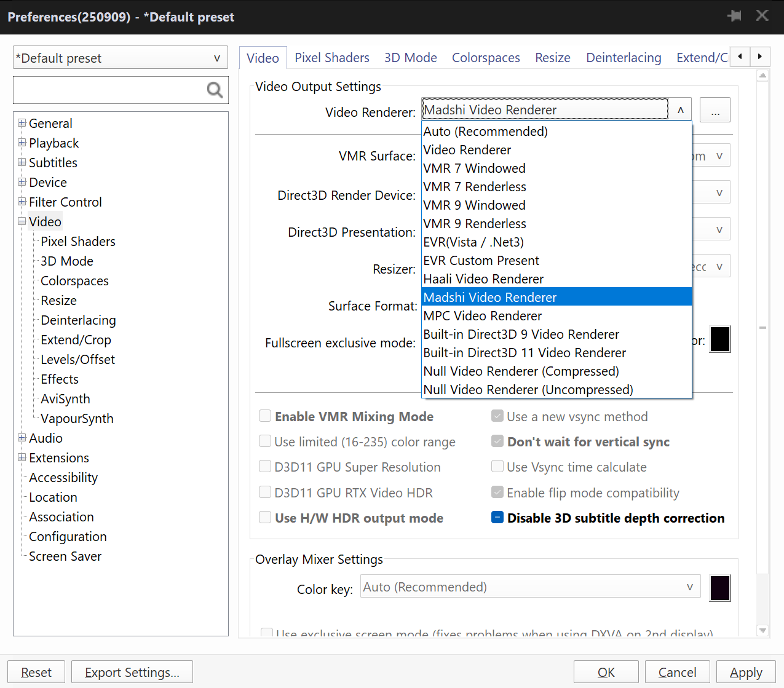Click the pin window icon in title bar
Image resolution: width=784 pixels, height=688 pixels.
[734, 16]
